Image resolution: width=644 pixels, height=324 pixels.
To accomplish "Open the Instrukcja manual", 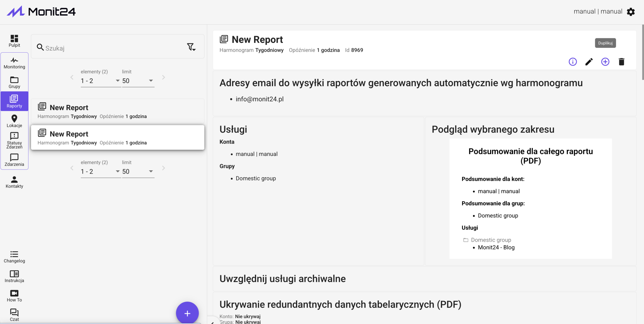I will [14, 276].
